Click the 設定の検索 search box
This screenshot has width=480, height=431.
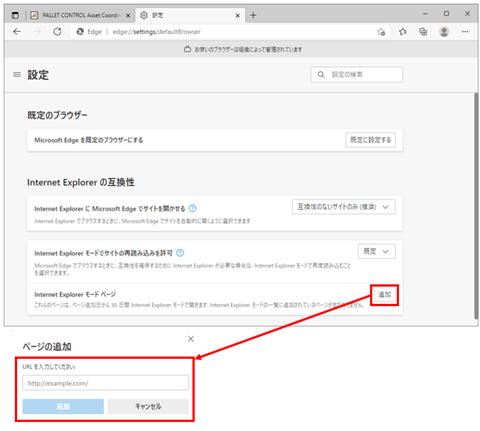pyautogui.click(x=357, y=75)
